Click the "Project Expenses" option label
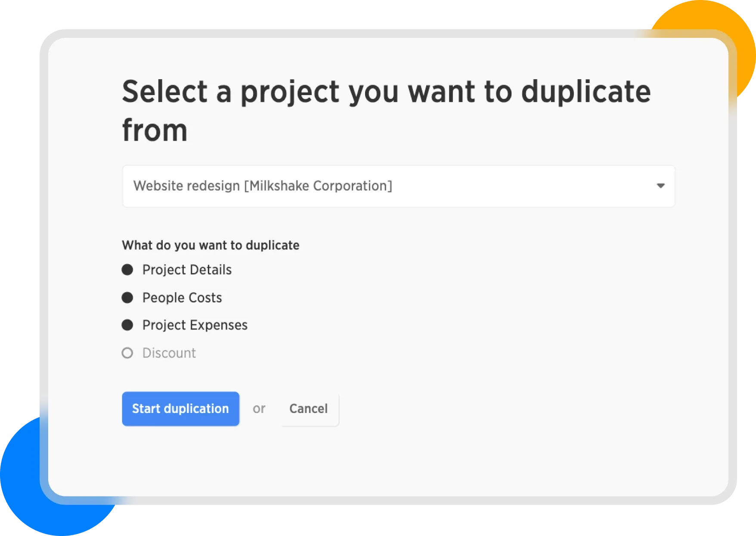The height and width of the screenshot is (536, 756). [195, 325]
